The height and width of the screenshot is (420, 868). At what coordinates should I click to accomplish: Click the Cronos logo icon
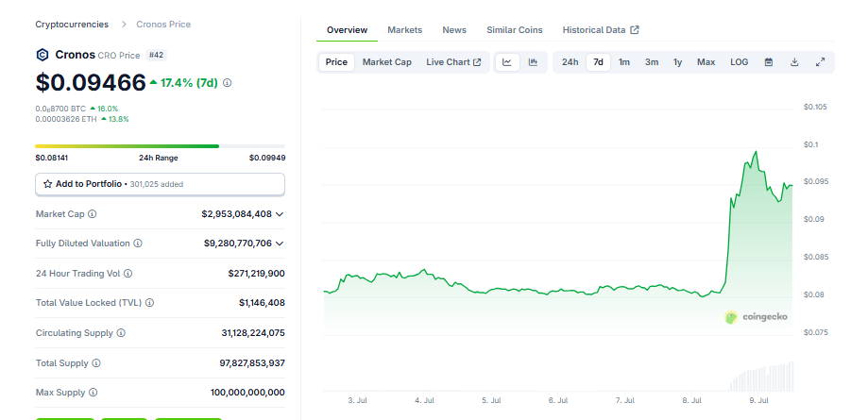(x=43, y=55)
